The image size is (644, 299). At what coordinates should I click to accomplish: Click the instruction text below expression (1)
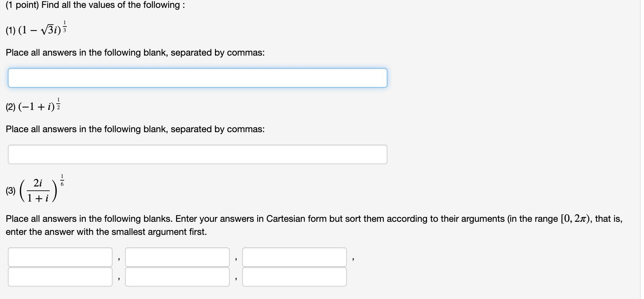pyautogui.click(x=135, y=53)
